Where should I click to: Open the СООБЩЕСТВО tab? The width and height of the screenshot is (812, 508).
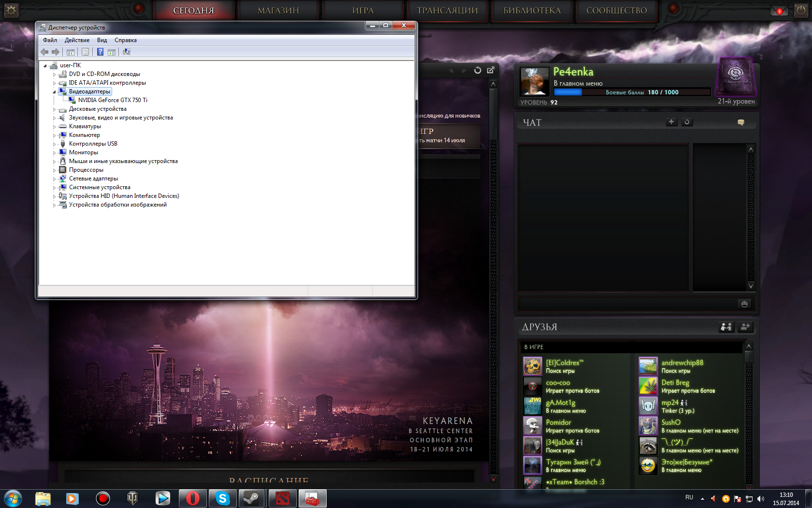pyautogui.click(x=617, y=10)
